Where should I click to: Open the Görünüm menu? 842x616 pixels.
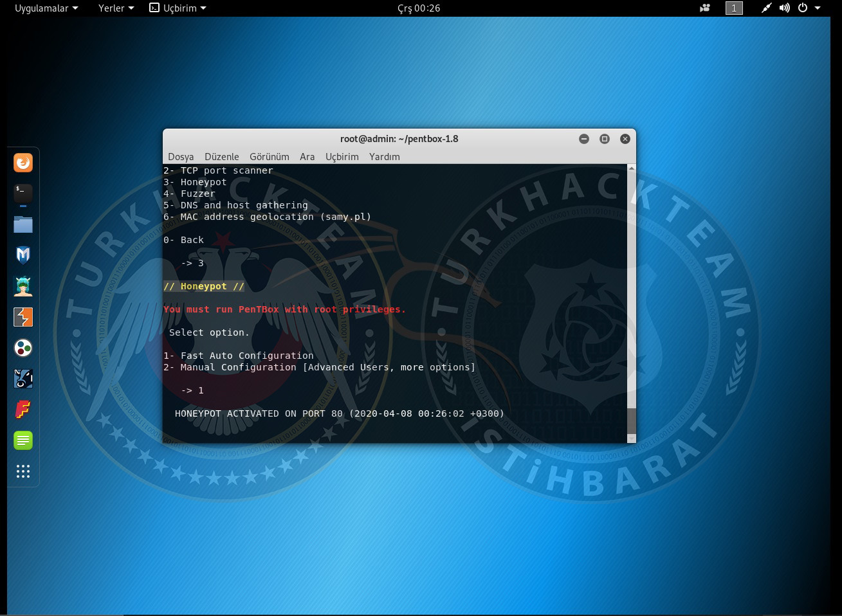(x=270, y=157)
